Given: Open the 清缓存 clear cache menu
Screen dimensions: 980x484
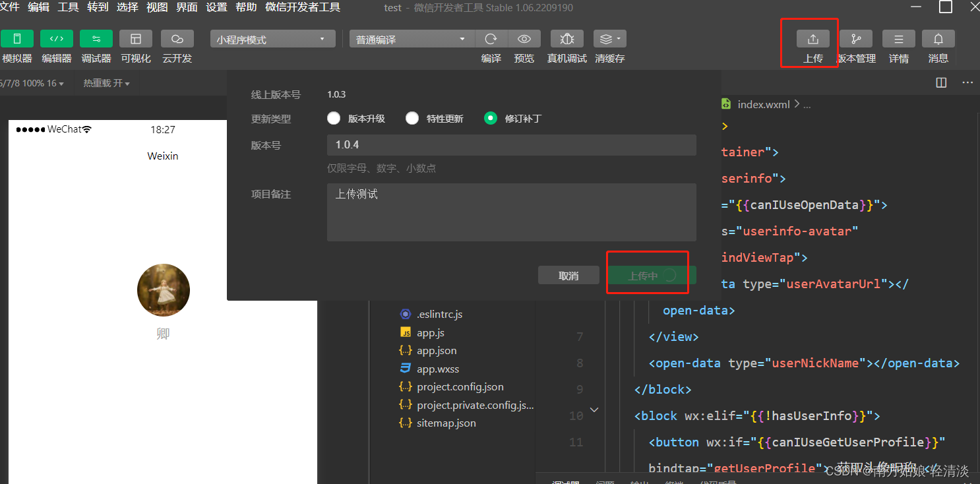Looking at the screenshot, I should [x=610, y=39].
